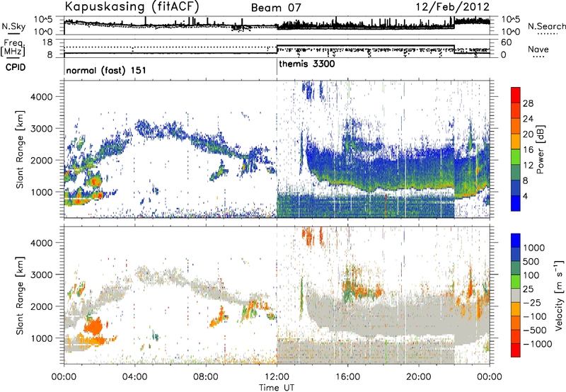Viewport: 566px width, 392px height.
Task: Click the '4' tick on the Power colorbar
Action: pyautogui.click(x=526, y=197)
